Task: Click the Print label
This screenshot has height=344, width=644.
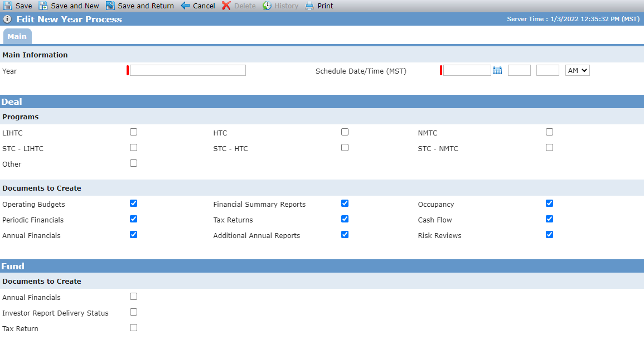Action: coord(325,6)
